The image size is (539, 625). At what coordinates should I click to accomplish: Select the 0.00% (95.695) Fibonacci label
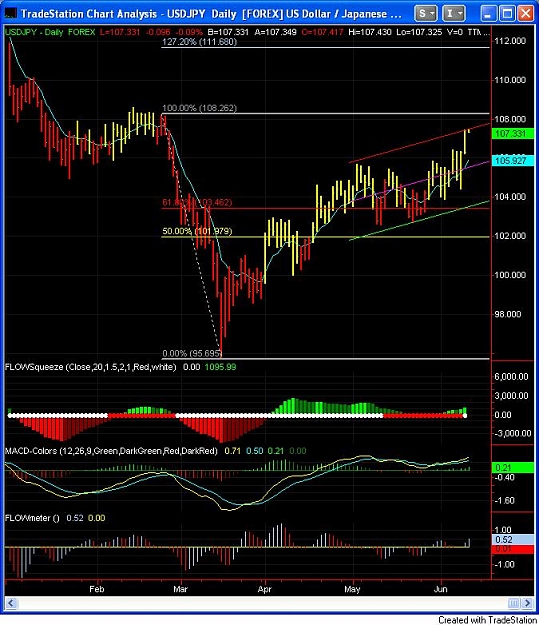click(192, 353)
